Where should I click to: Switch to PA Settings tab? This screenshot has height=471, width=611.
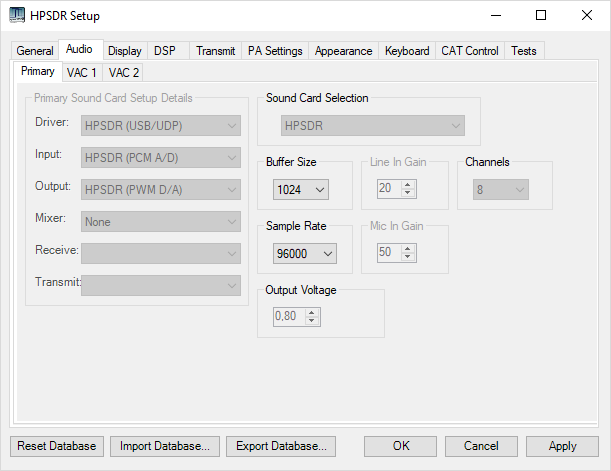coord(275,51)
